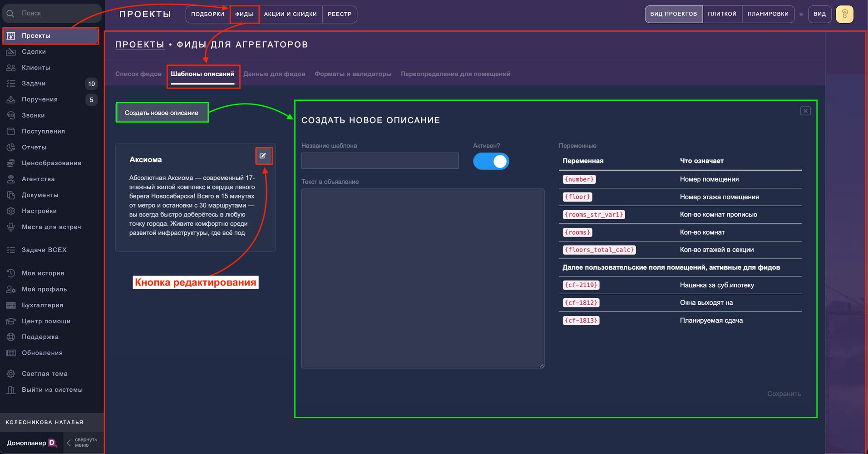Image resolution: width=868 pixels, height=454 pixels.
Task: Open the Реестр tab
Action: (340, 14)
